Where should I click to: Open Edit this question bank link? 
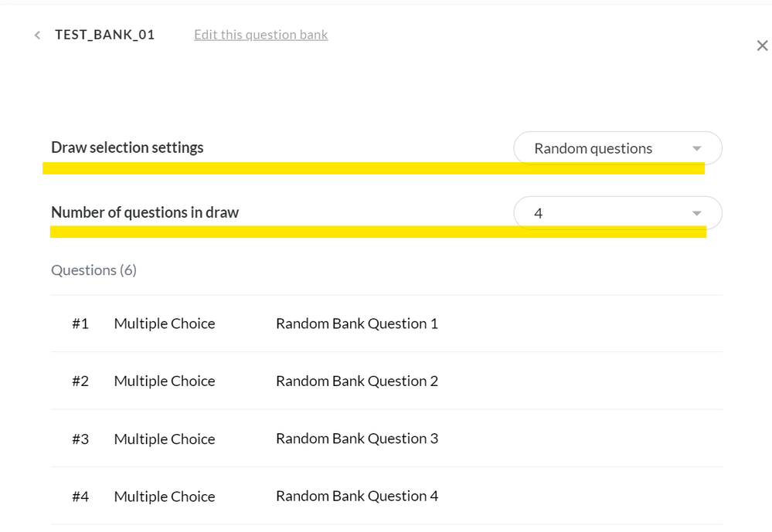click(x=260, y=35)
